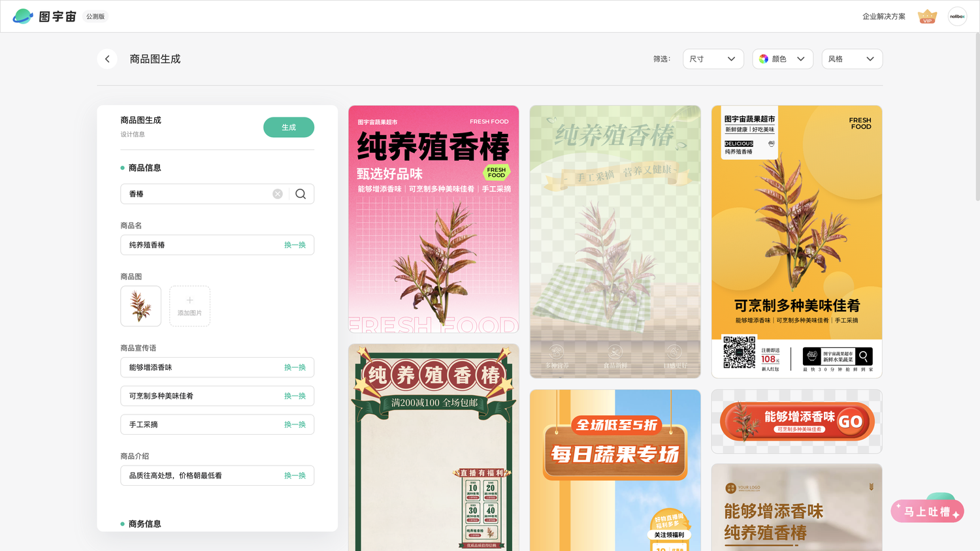Open the faded green checkered poster
The height and width of the screenshot is (551, 980).
pyautogui.click(x=615, y=242)
